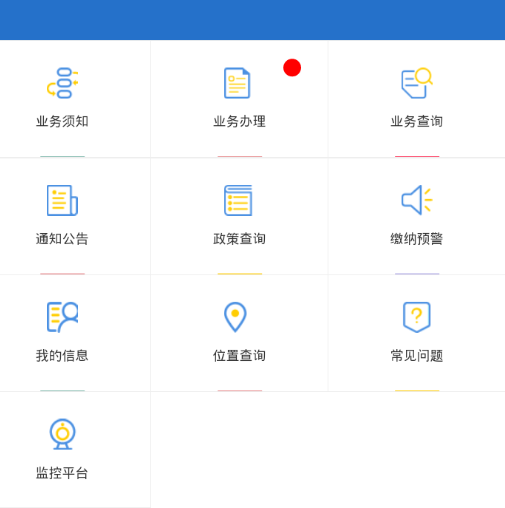Tap the 业务查询 text label
The width and height of the screenshot is (505, 508).
pos(417,121)
